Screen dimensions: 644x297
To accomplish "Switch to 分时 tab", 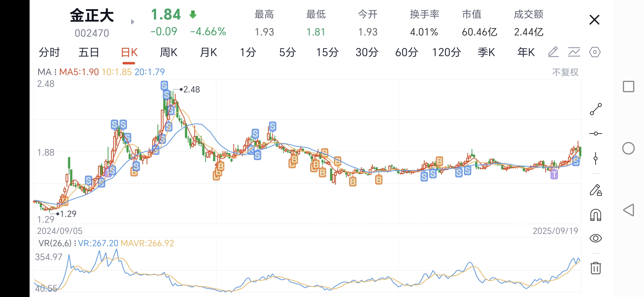I will 49,52.
